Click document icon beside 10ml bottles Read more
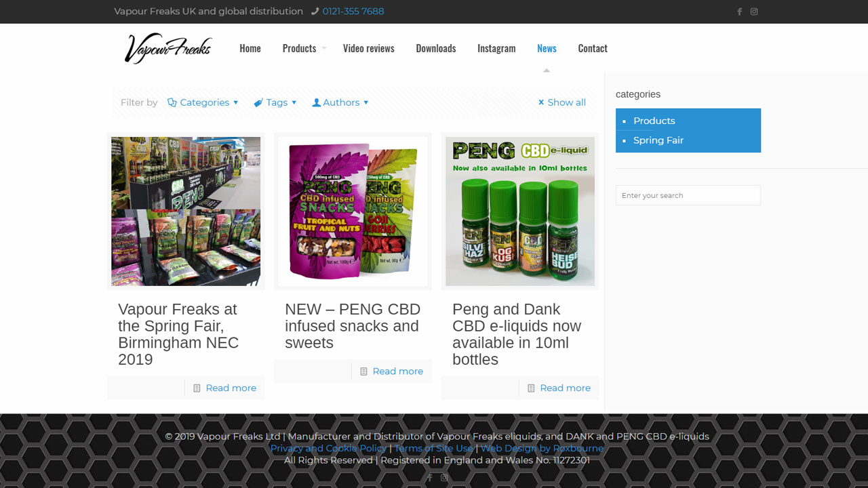 (531, 388)
